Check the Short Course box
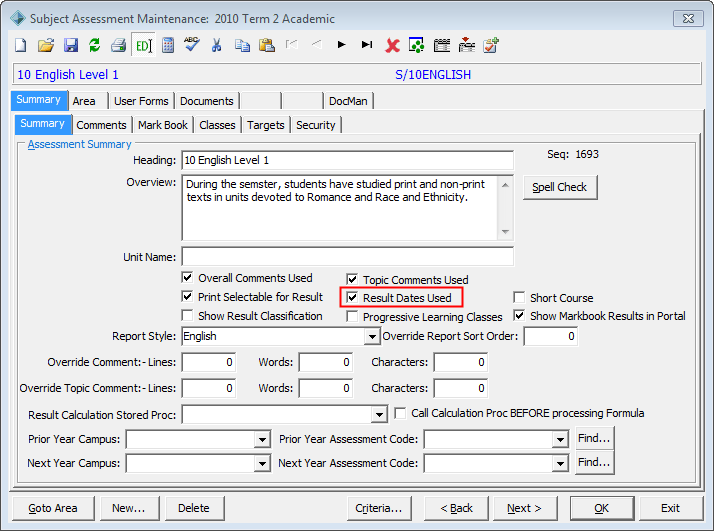 click(x=519, y=298)
